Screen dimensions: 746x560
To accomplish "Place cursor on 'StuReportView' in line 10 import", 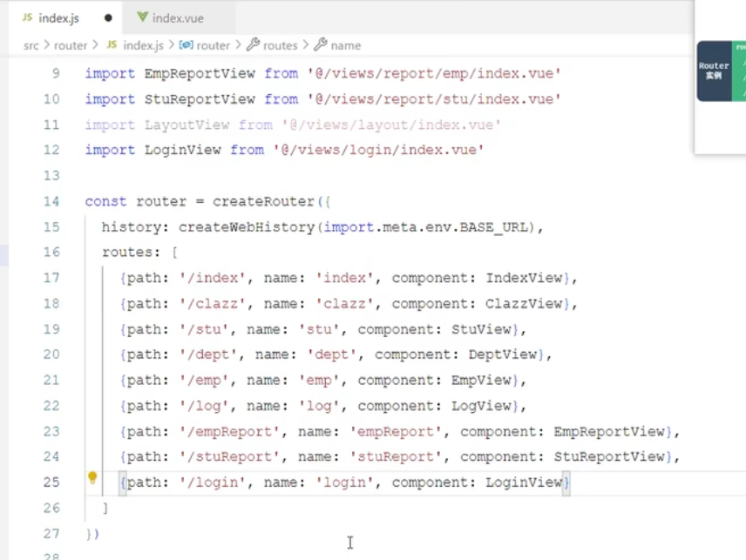I will point(200,99).
